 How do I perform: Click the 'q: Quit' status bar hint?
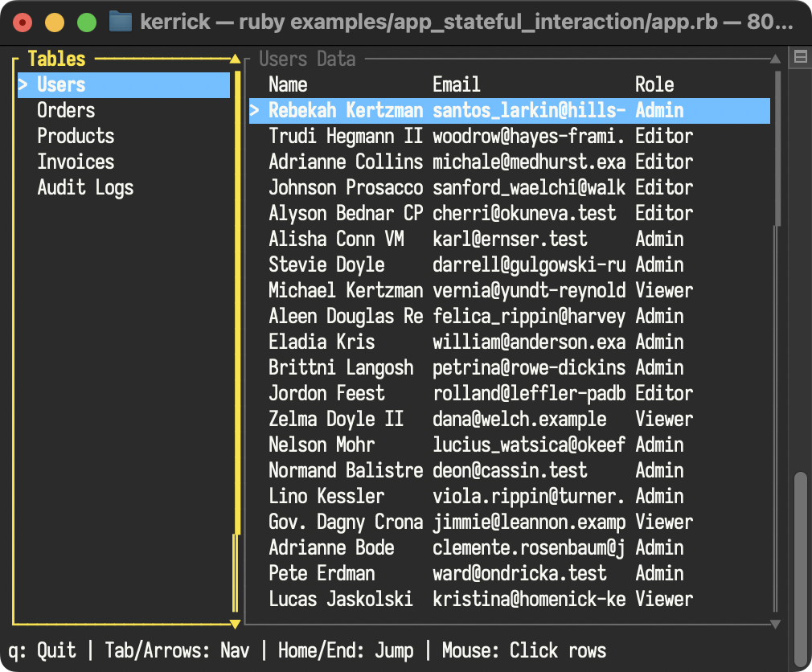(x=42, y=651)
